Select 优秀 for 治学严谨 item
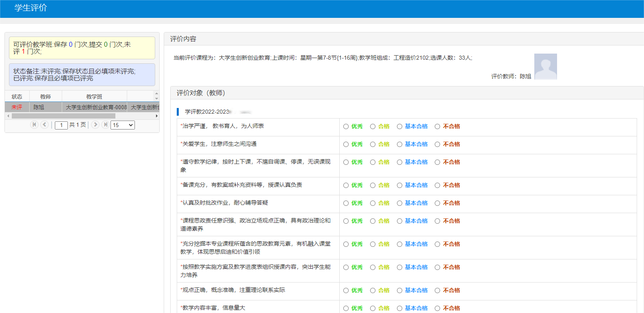Screen dimensions: 644x313 (x=346, y=127)
